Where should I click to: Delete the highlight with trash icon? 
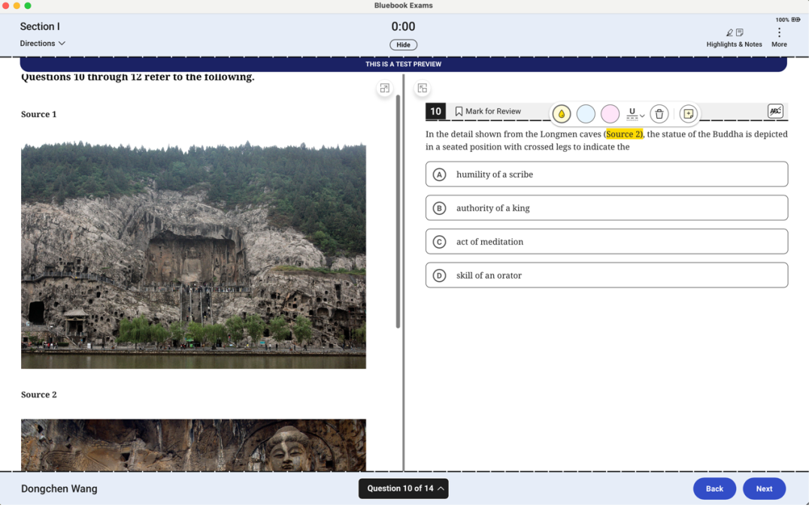659,114
